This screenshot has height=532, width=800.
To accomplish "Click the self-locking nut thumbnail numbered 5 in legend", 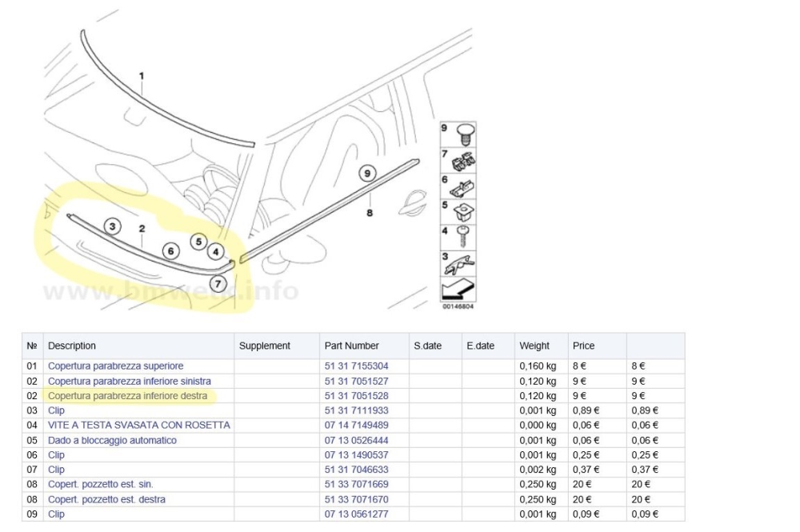I will (x=458, y=212).
